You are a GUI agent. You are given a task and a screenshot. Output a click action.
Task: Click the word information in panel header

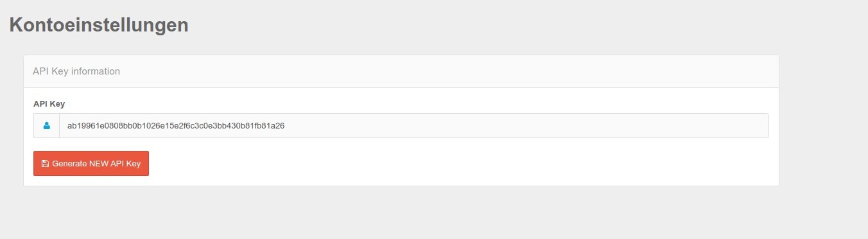coord(96,71)
